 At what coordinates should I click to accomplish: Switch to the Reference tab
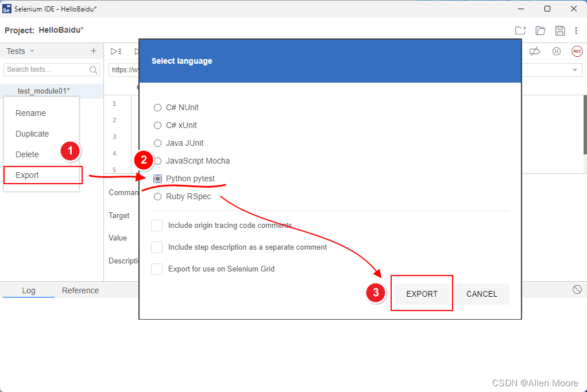pos(80,290)
